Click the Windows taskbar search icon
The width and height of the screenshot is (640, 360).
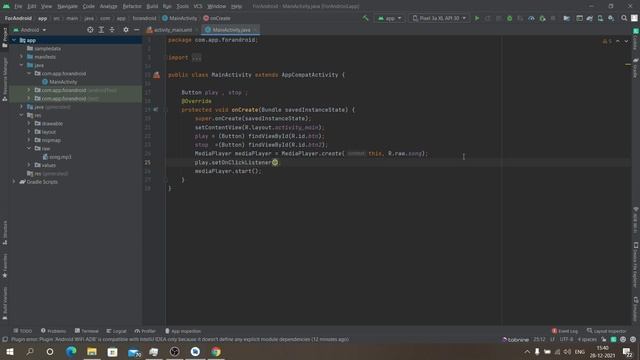click(x=30, y=352)
